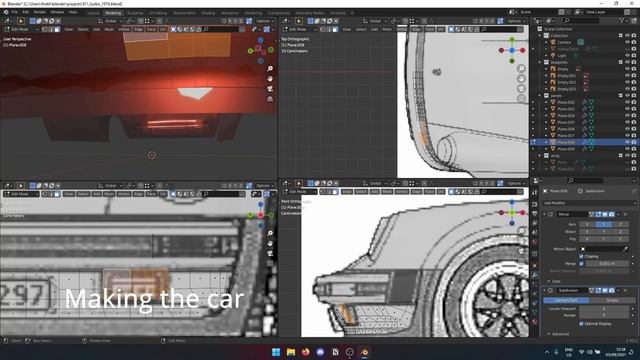Open the Active Tool properties tab icon

click(x=534, y=193)
